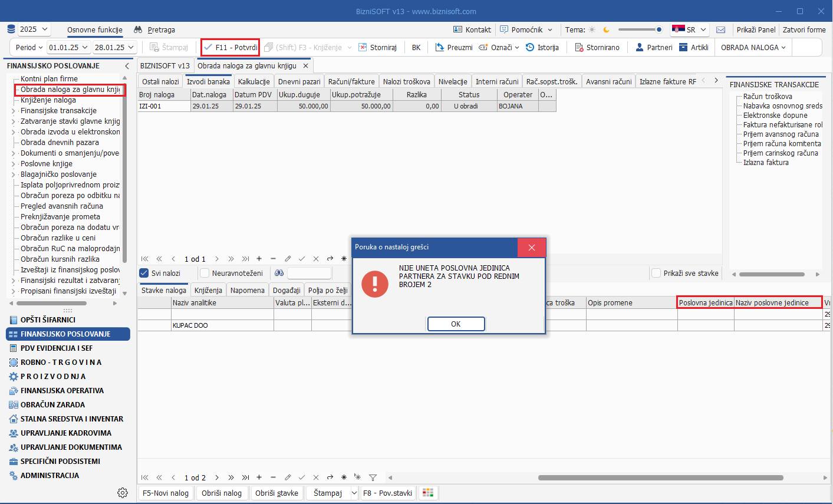Viewport: 833px width, 504px height.
Task: Click the Kontakt icon in top bar
Action: tap(457, 29)
